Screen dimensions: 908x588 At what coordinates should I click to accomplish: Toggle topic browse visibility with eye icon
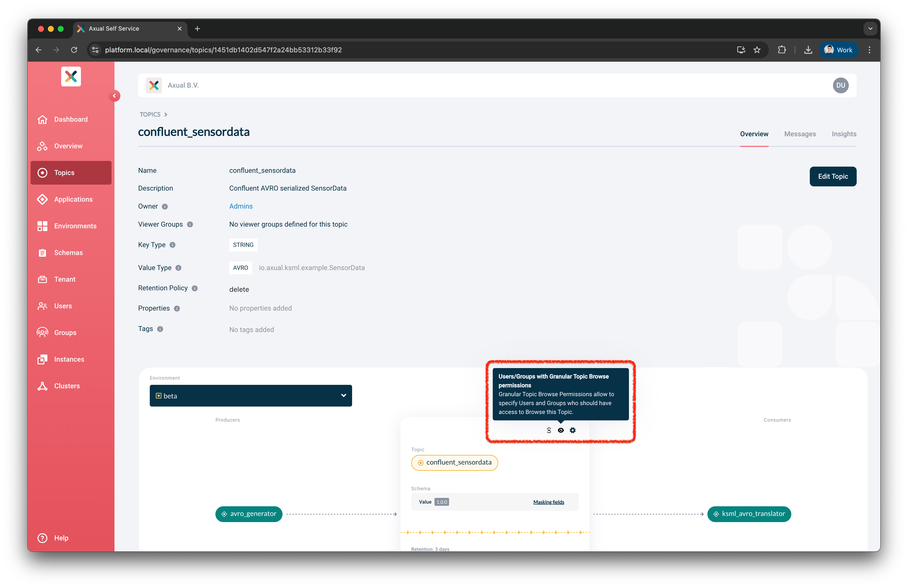click(x=560, y=430)
